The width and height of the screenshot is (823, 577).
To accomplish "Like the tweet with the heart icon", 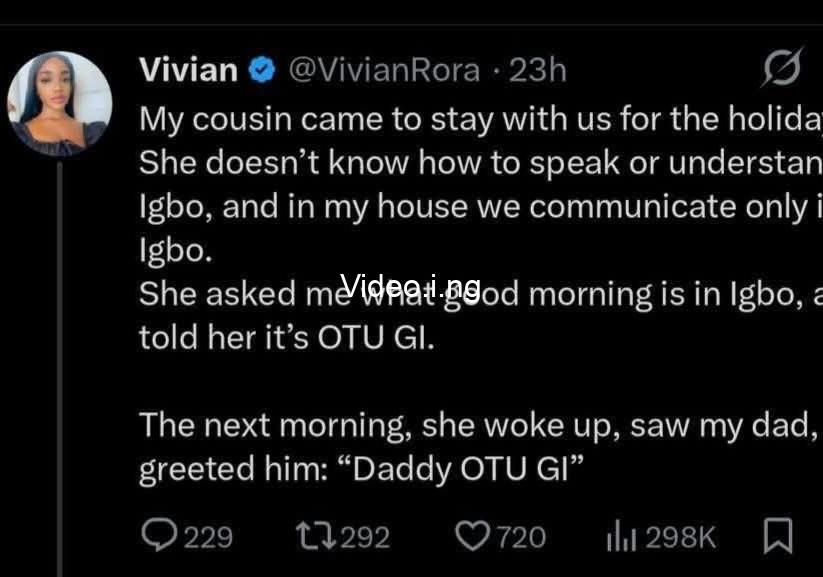I will tap(469, 537).
